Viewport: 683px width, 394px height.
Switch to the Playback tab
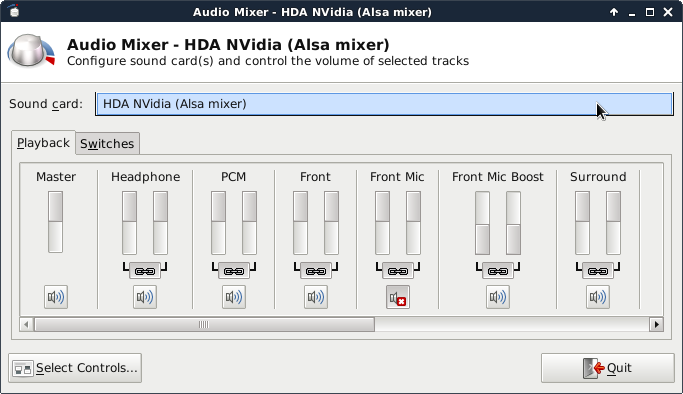pyautogui.click(x=43, y=143)
